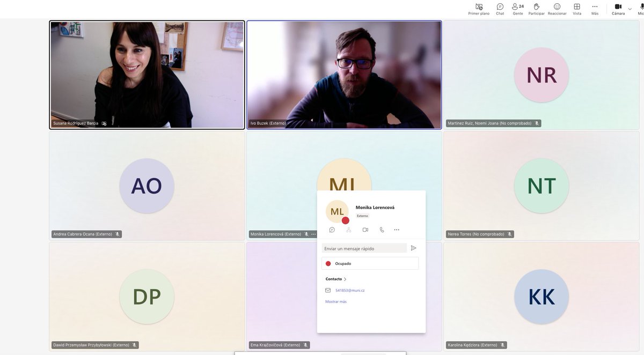Toggle the Cámara on or off
Viewport: 644px width, 355px height.
(618, 9)
